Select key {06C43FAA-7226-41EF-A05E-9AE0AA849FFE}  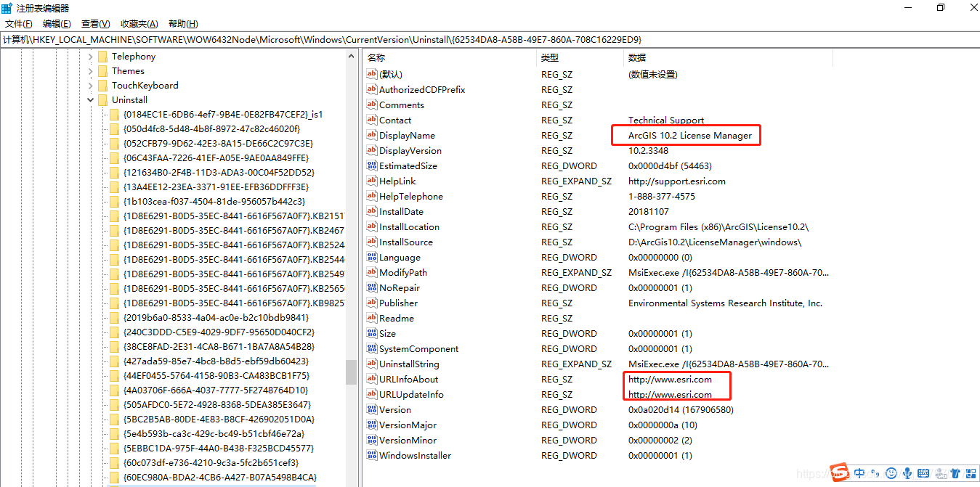click(216, 158)
